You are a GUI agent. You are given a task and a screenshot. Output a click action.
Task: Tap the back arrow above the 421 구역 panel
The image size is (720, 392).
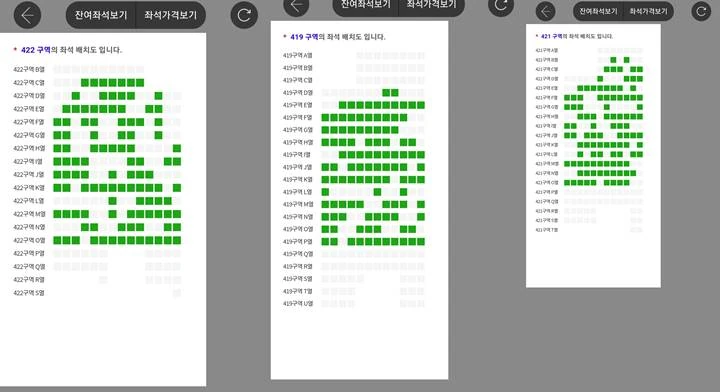[546, 11]
